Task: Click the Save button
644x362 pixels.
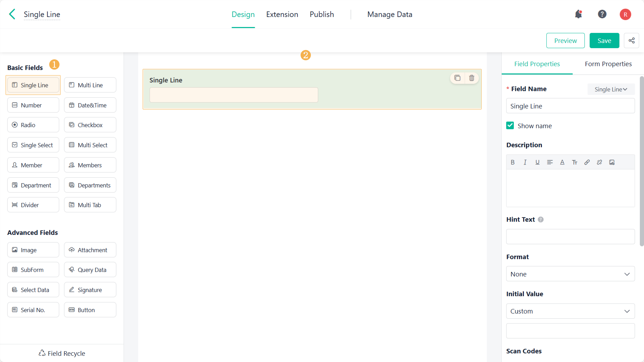Action: point(604,41)
